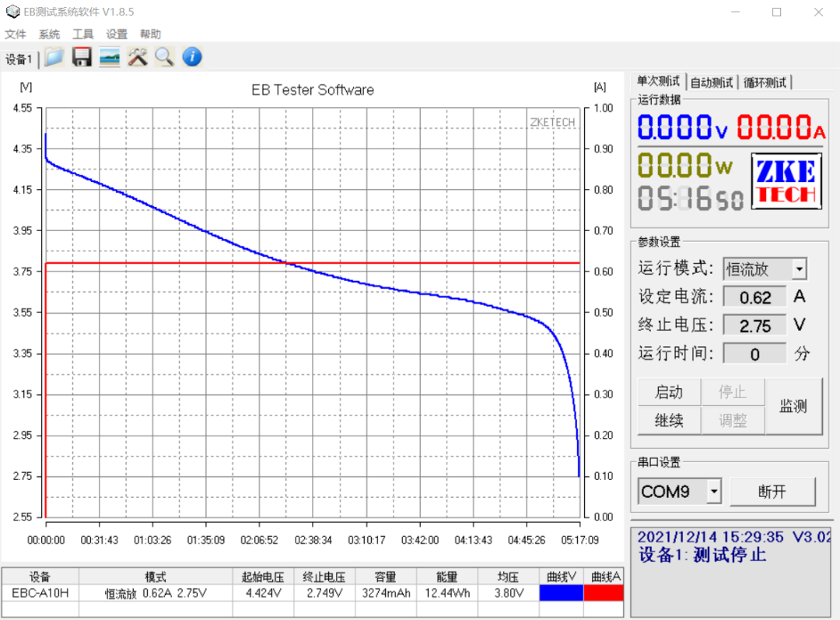Screen dimensions: 840x620
Task: Open the 帮助 menu
Action: tap(150, 34)
